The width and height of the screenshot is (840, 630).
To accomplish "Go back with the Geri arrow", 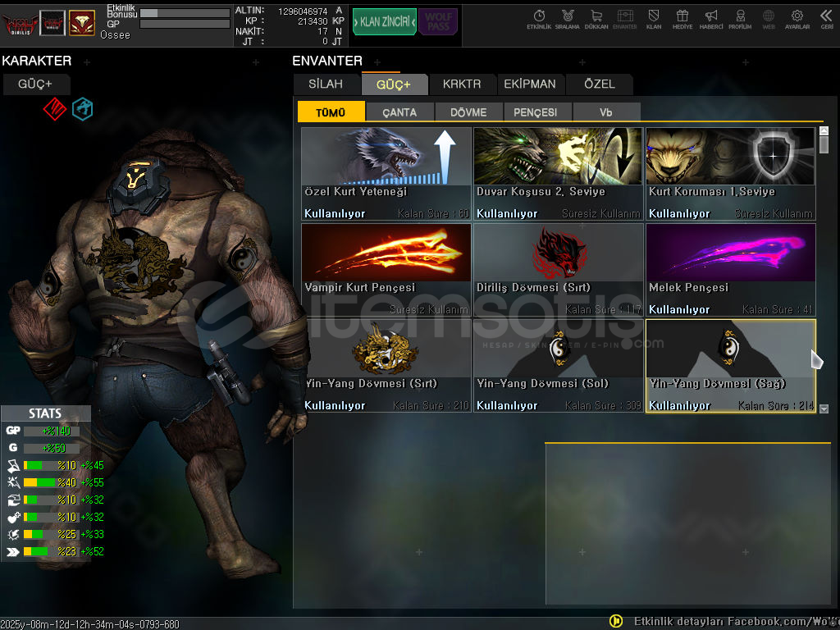I will click(827, 19).
